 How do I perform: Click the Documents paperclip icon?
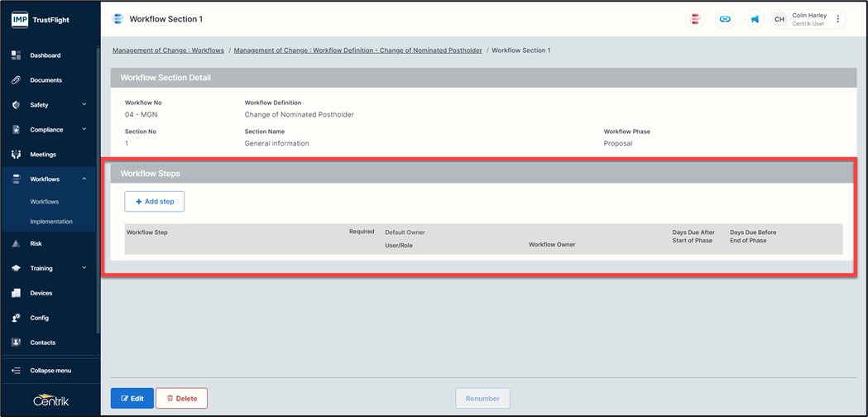[x=16, y=80]
